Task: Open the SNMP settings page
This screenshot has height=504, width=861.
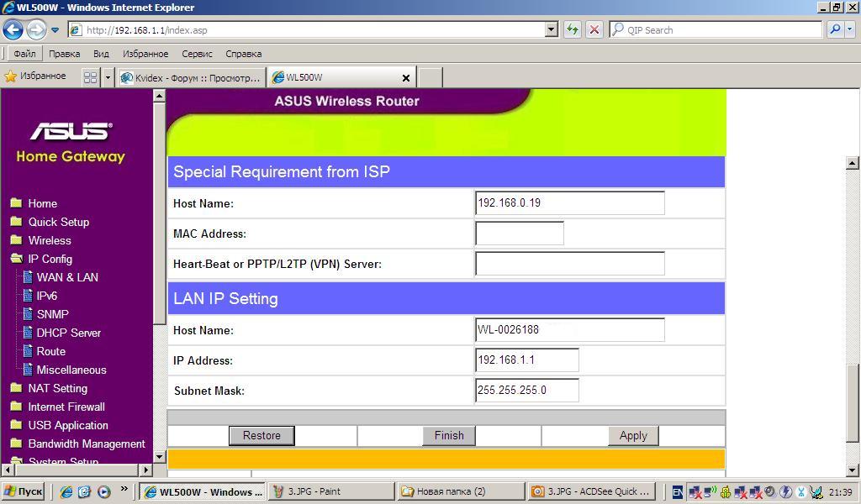Action: 45,314
